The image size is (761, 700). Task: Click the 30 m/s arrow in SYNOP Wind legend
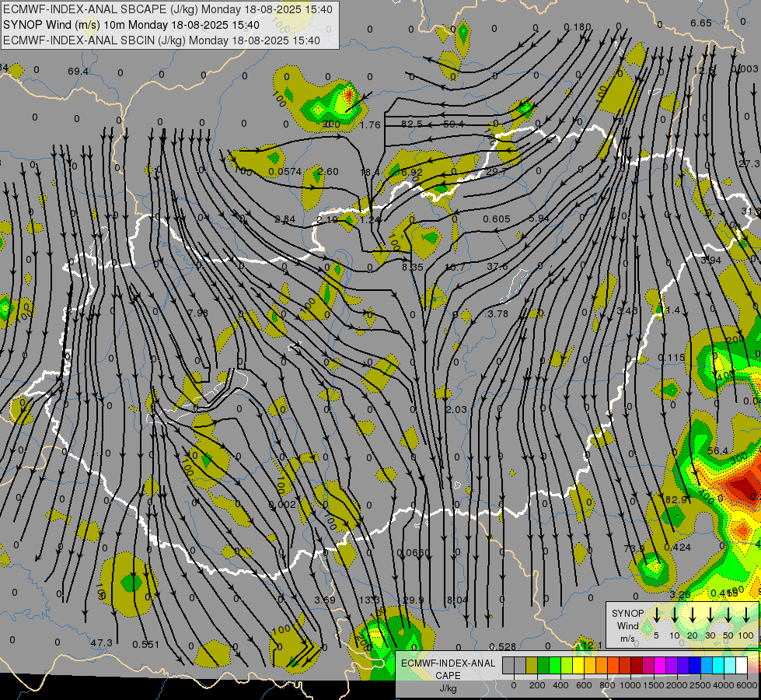tap(710, 614)
